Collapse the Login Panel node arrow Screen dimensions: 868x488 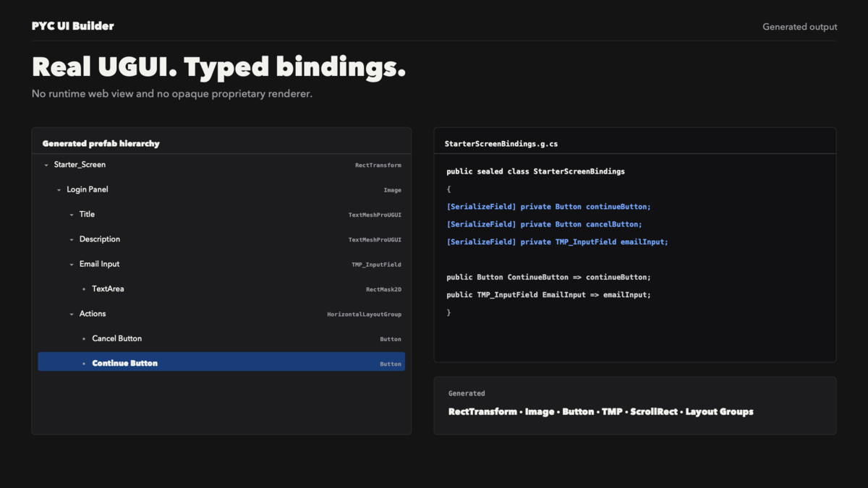click(59, 190)
